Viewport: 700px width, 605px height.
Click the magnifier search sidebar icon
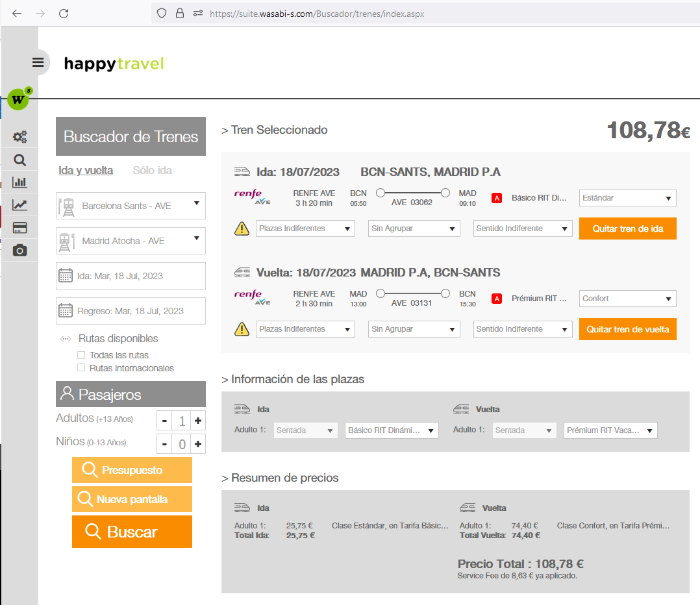20,160
